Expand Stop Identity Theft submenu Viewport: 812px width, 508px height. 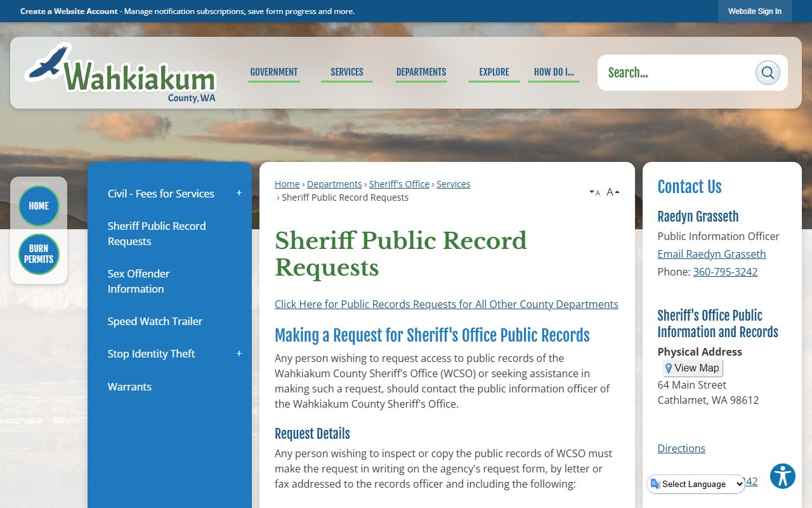pos(239,353)
